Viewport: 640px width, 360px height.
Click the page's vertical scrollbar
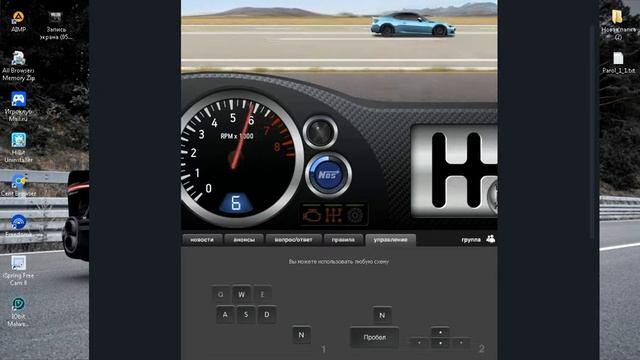pos(592,133)
